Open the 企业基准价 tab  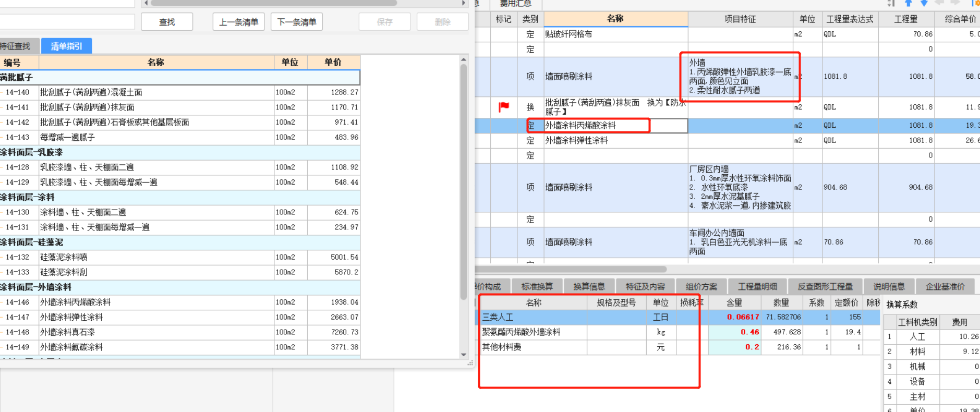tap(945, 286)
